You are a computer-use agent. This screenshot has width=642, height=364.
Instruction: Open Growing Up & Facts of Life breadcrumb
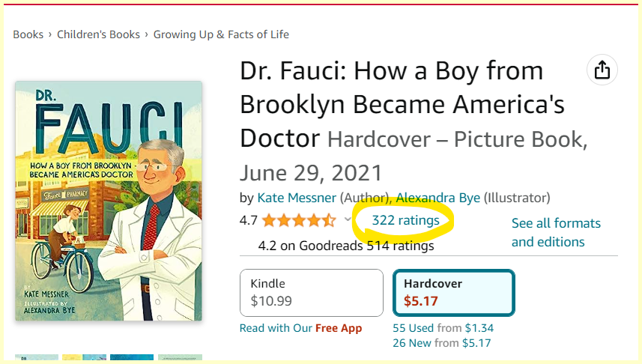click(221, 34)
